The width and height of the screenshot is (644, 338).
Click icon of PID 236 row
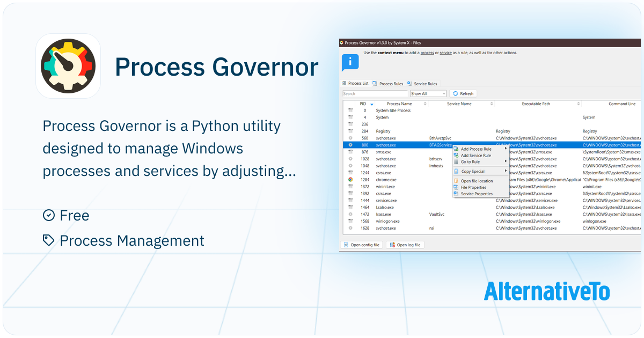350,124
